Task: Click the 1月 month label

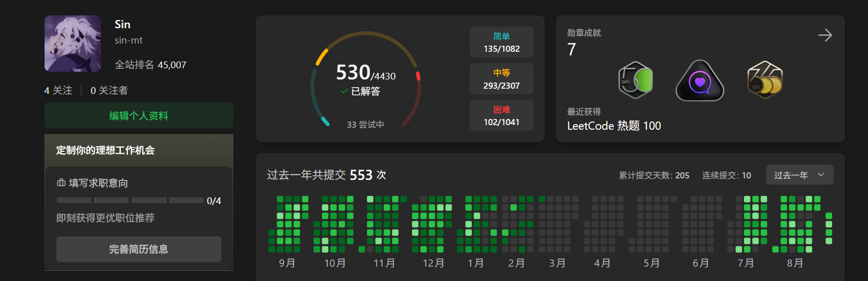Action: 476,263
